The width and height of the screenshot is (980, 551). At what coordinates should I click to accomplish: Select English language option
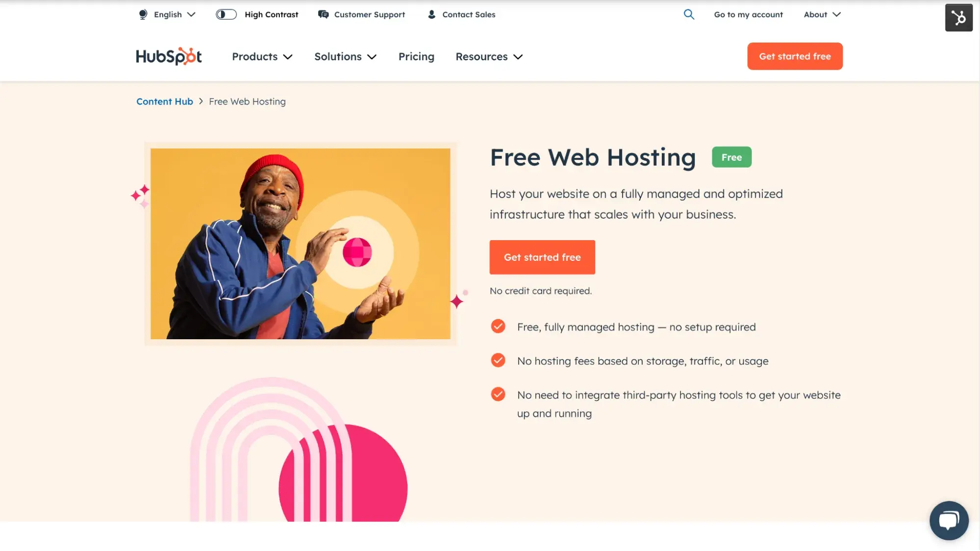coord(167,13)
